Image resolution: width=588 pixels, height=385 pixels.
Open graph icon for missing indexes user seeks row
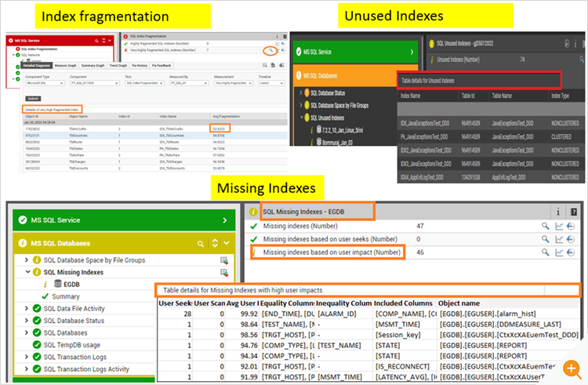tap(559, 239)
